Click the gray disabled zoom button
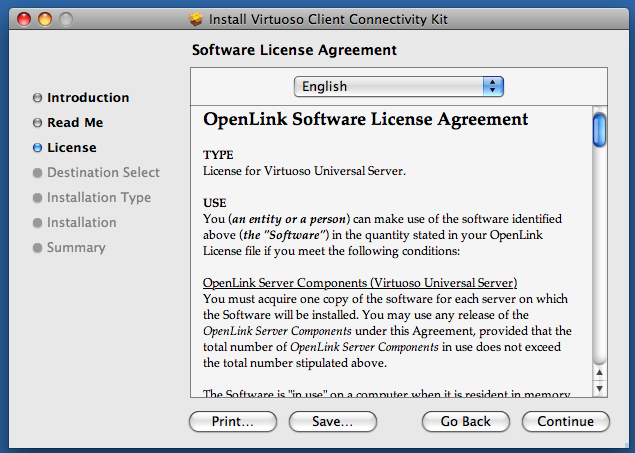 pyautogui.click(x=66, y=19)
